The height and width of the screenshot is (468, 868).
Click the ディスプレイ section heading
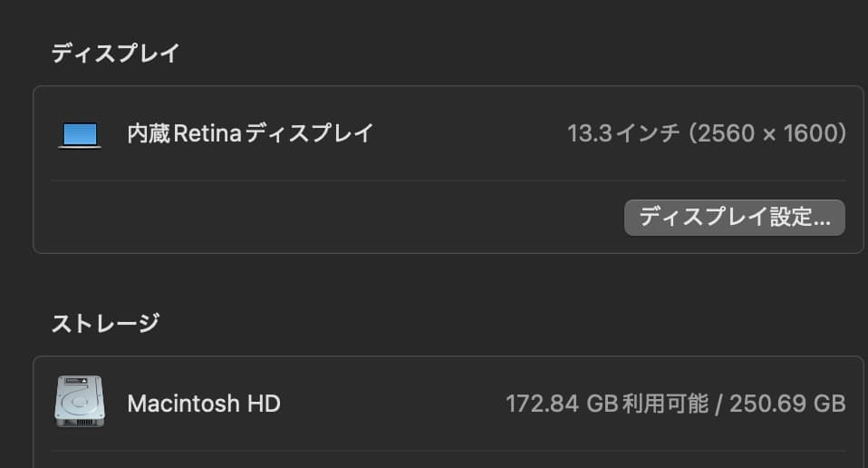pos(115,54)
